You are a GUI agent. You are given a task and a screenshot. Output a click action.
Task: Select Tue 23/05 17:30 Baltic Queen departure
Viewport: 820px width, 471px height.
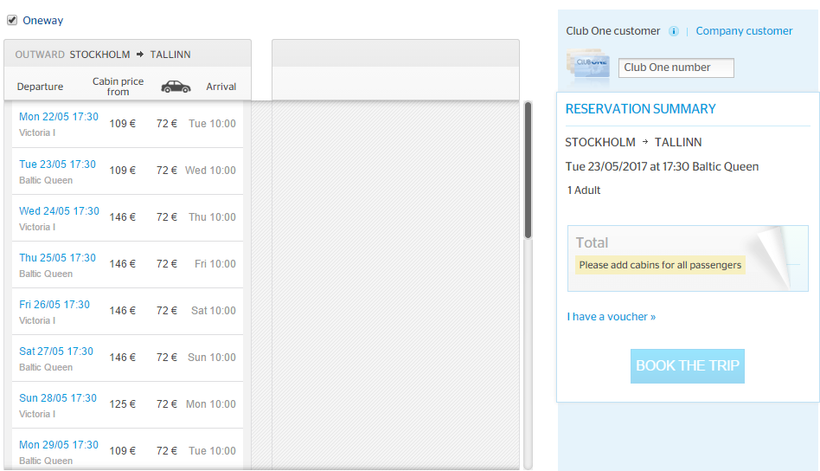[x=58, y=164]
